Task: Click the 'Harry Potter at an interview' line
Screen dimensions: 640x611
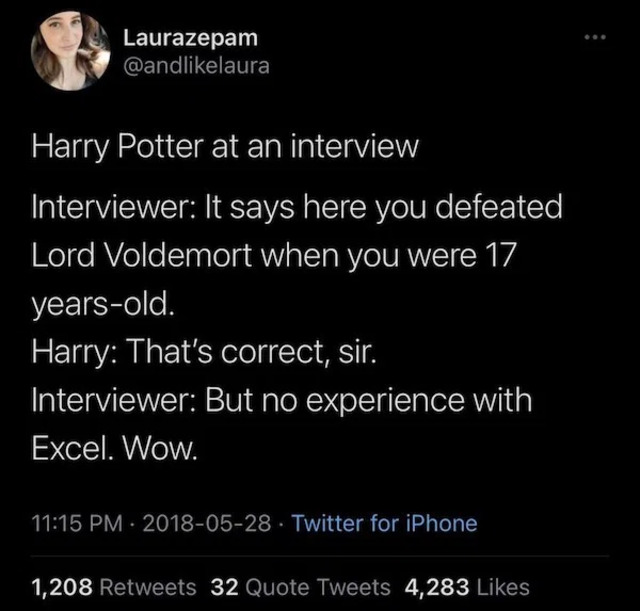Action: [225, 147]
